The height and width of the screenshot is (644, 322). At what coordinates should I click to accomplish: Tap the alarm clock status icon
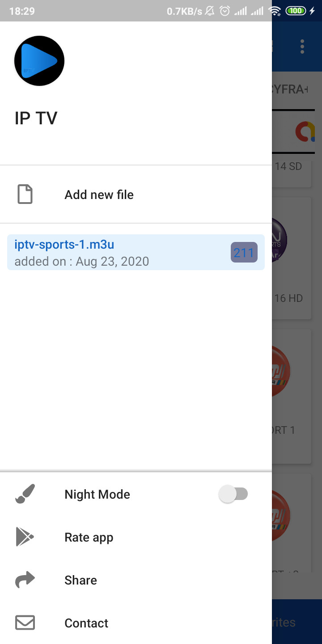point(225,11)
